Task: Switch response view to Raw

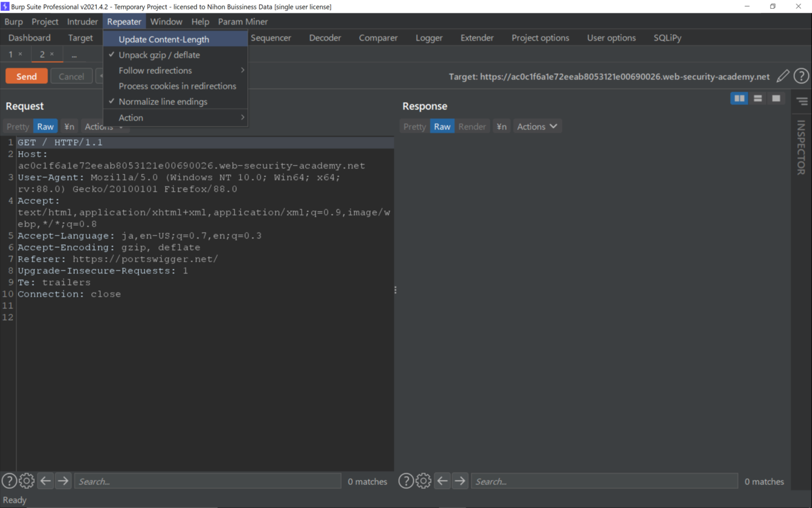Action: tap(443, 127)
